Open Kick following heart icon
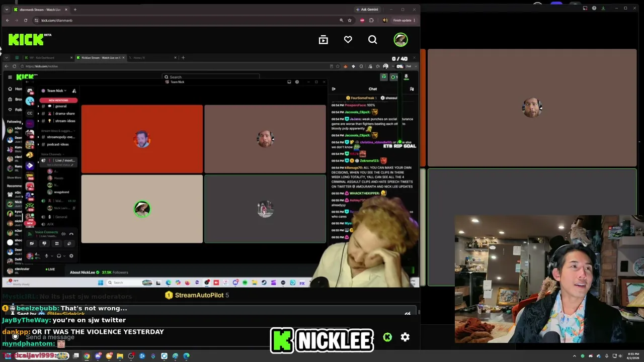 pyautogui.click(x=348, y=40)
